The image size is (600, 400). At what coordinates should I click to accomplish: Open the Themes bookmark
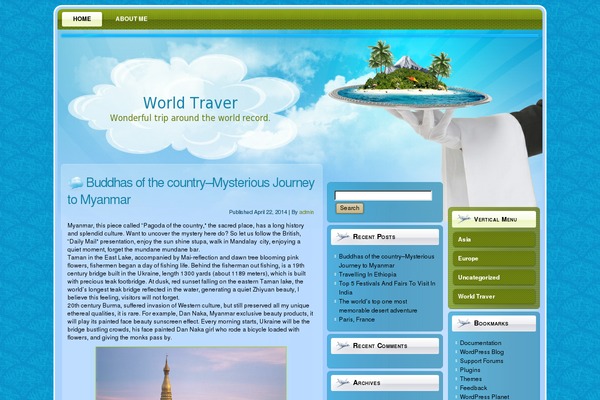(x=471, y=379)
